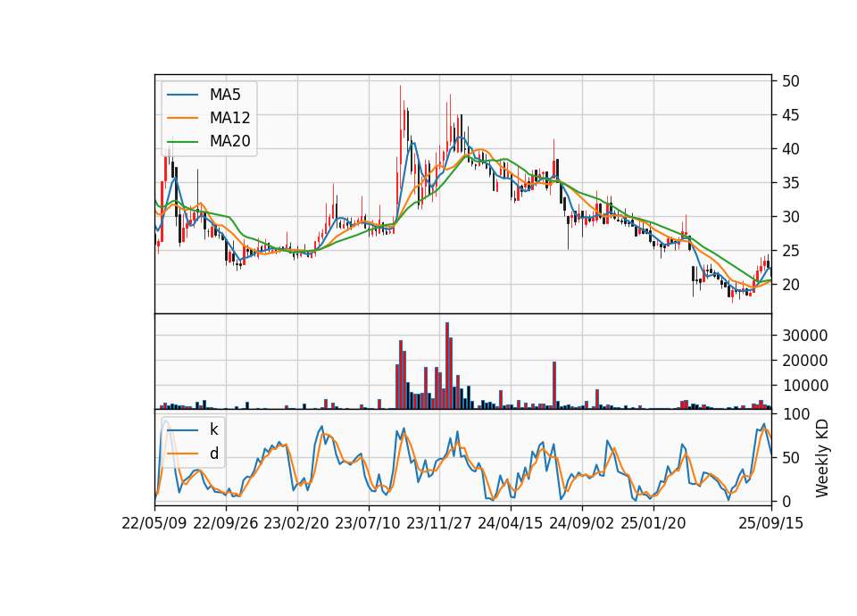Click the MA12 legend label
The width and height of the screenshot is (857, 616).
point(229,118)
